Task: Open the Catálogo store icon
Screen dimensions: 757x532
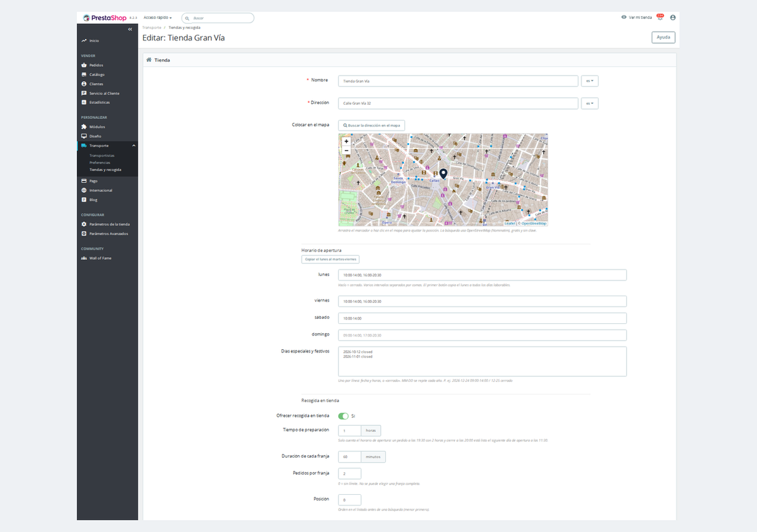Action: tap(84, 74)
